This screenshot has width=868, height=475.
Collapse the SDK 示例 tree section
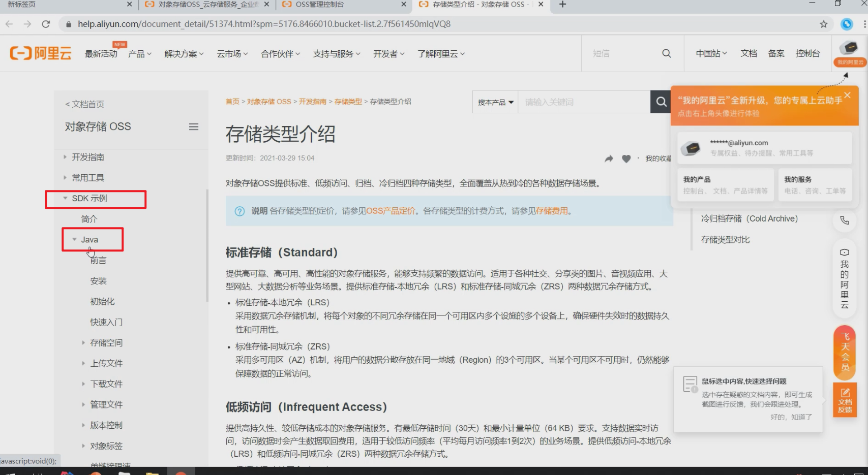[66, 199]
